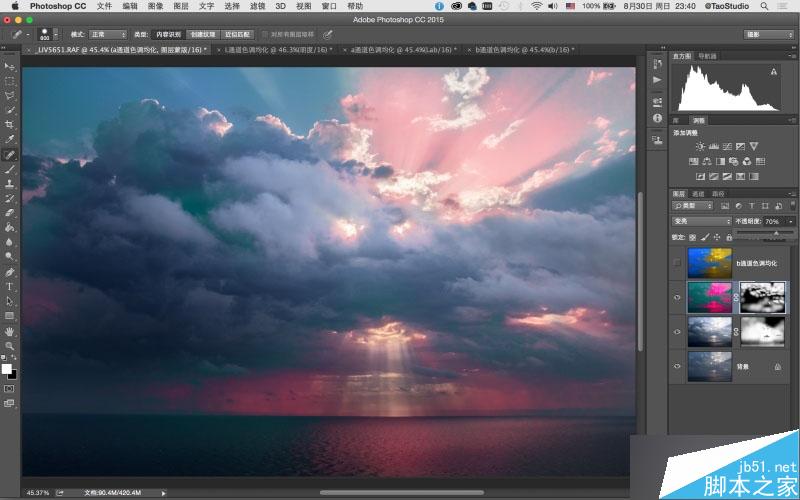Hide the cloudy layer above the background layer
Viewport: 800px width, 500px height.
coord(677,332)
